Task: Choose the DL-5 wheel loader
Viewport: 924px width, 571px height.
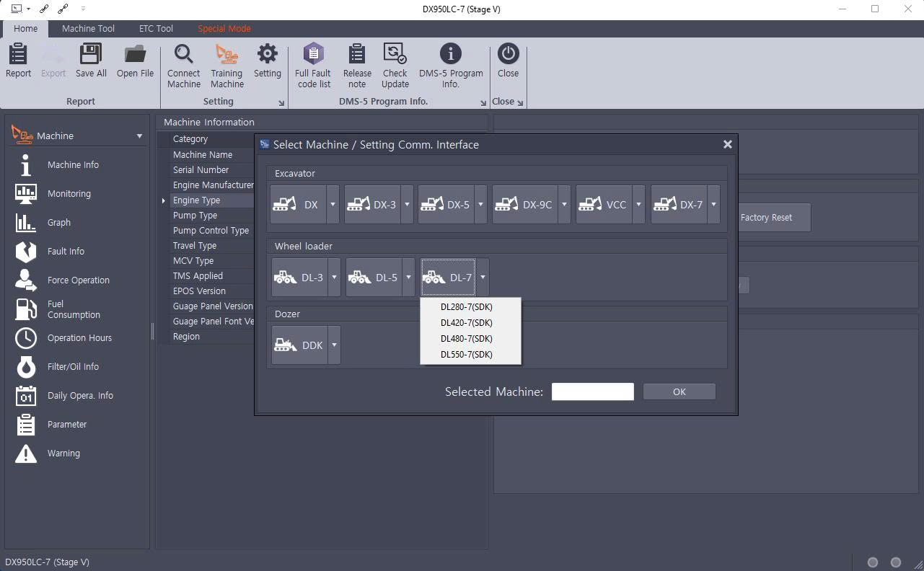Action: [x=374, y=278]
